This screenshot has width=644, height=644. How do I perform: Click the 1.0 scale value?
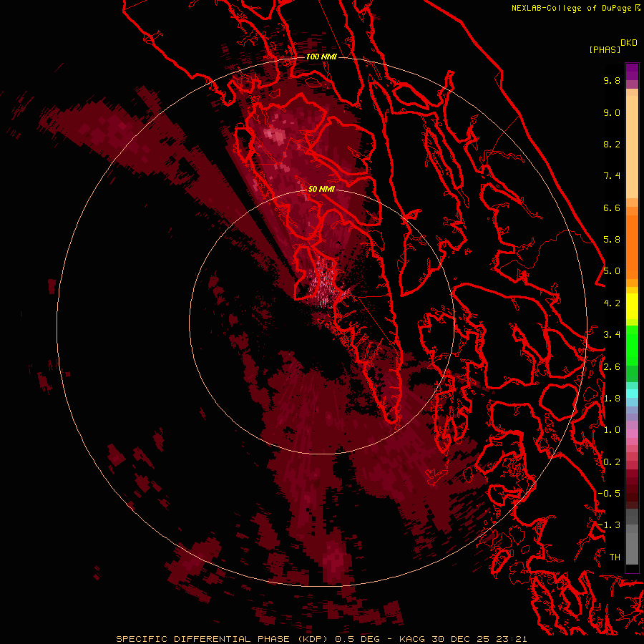pyautogui.click(x=612, y=430)
